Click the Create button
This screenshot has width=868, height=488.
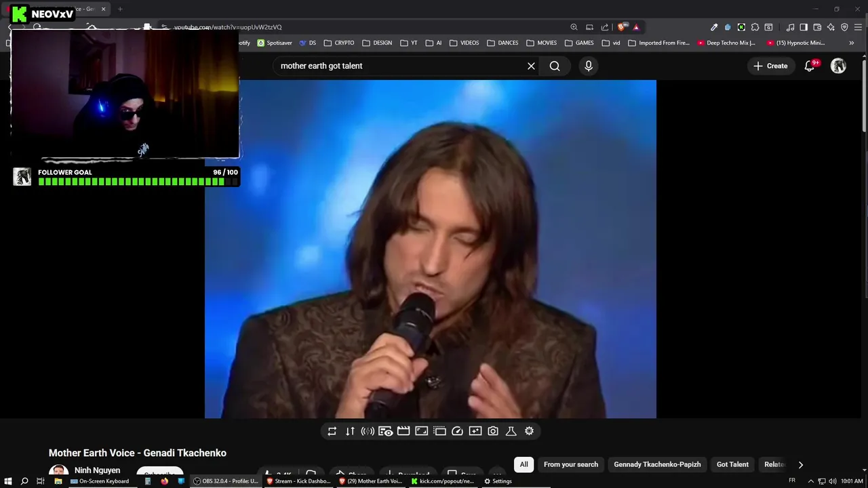[770, 66]
